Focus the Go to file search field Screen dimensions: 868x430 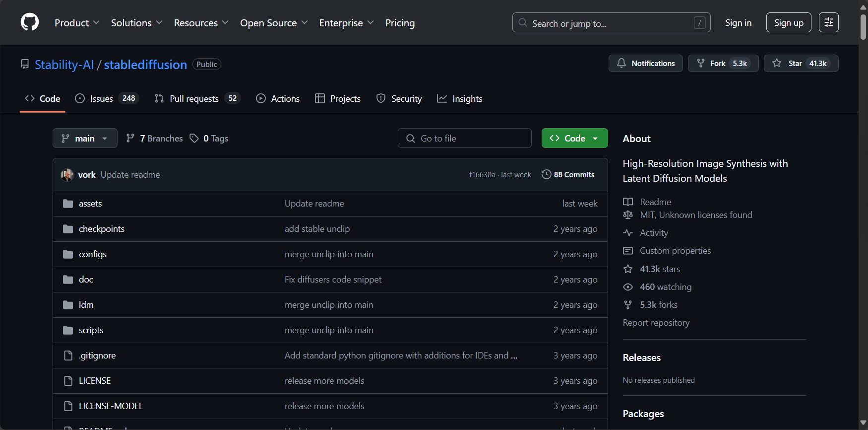click(x=465, y=138)
